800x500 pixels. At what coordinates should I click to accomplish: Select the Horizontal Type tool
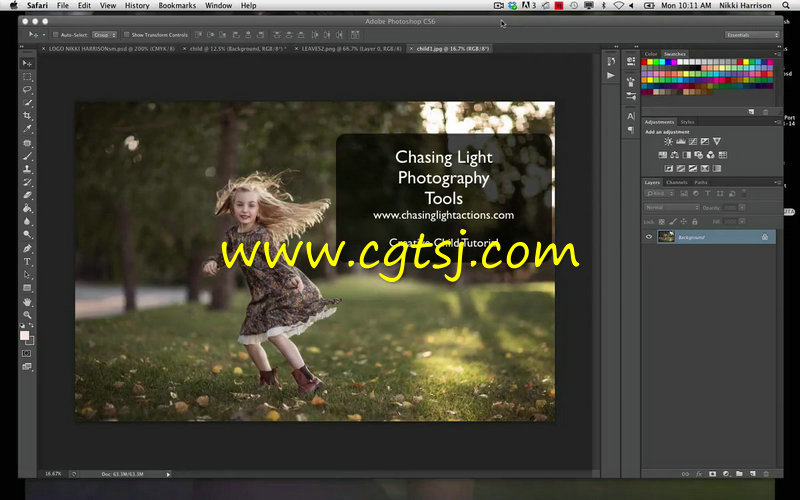click(27, 262)
